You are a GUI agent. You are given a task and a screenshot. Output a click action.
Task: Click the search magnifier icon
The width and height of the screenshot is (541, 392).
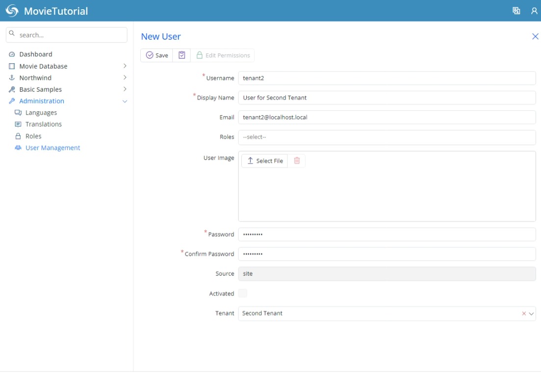(12, 34)
